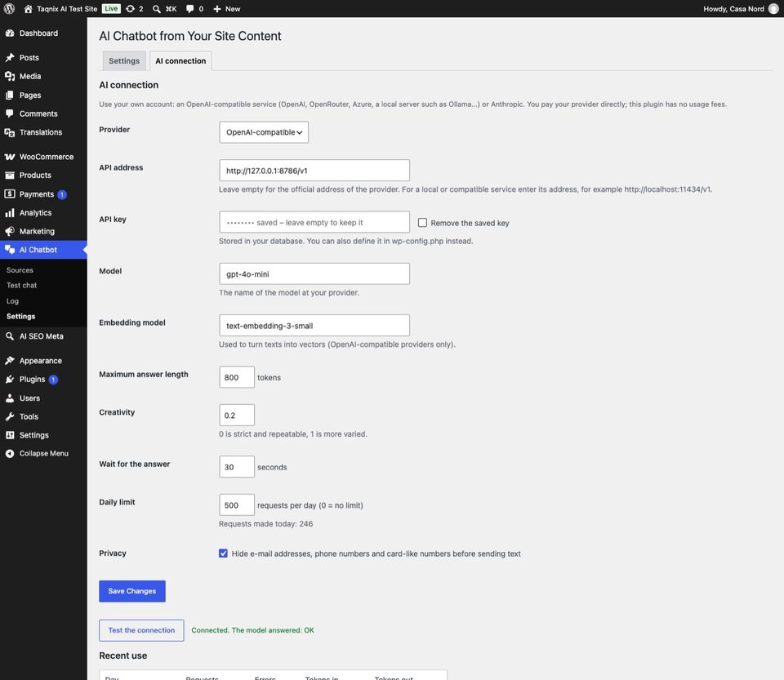Click the Appearance paintbrush icon
784x680 pixels.
tap(10, 361)
